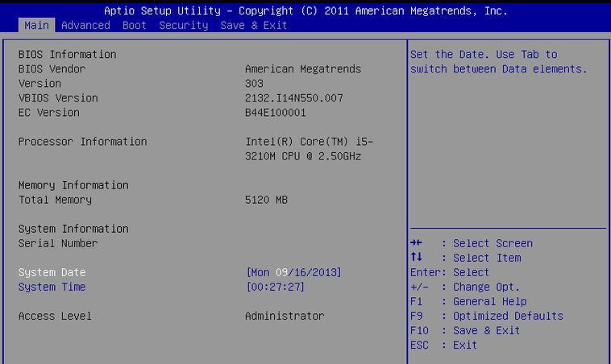Click the 5120 MB memory value
Viewport: 611px width, 364px height.
pos(267,200)
